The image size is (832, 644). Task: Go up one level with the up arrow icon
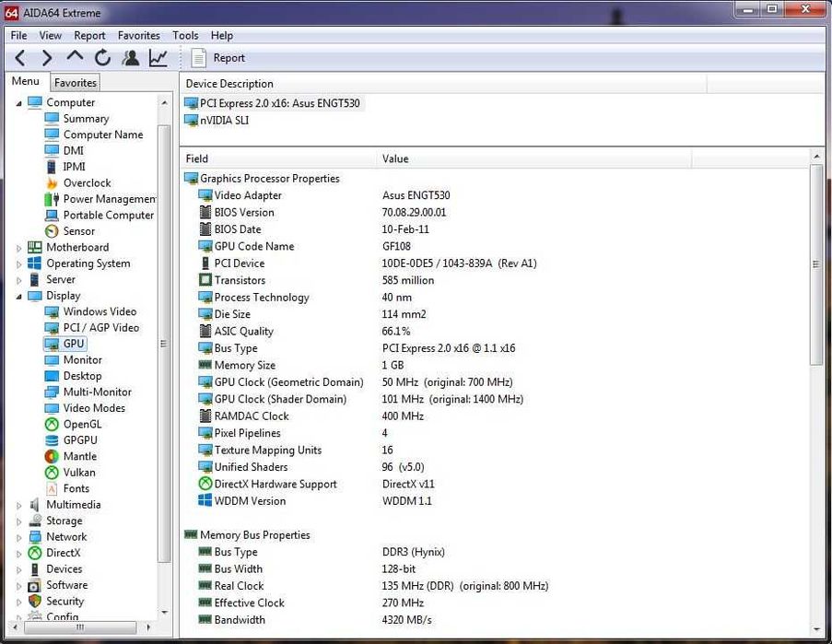(x=75, y=55)
